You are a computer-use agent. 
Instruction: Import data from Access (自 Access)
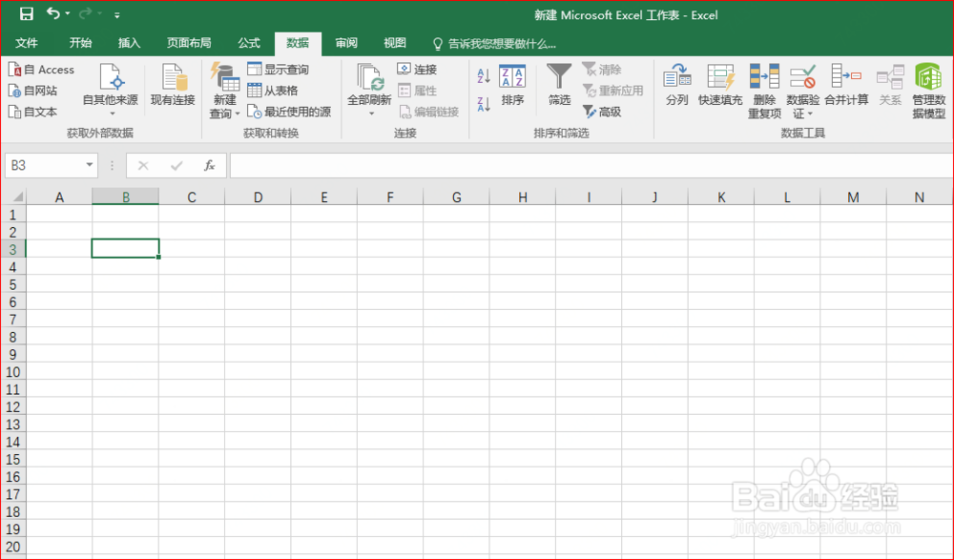point(41,70)
